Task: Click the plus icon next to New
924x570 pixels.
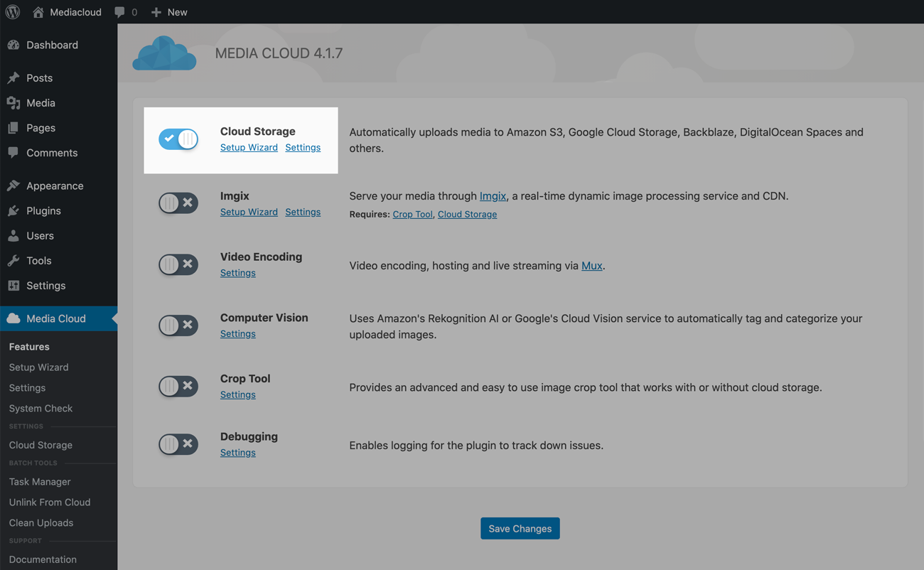Action: pyautogui.click(x=156, y=12)
